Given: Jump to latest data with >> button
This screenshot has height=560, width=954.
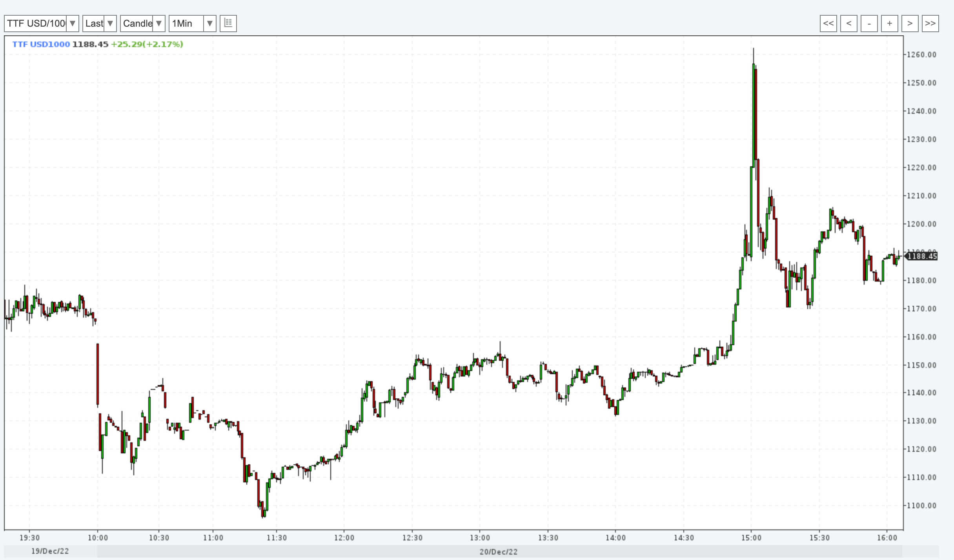Looking at the screenshot, I should [x=930, y=24].
